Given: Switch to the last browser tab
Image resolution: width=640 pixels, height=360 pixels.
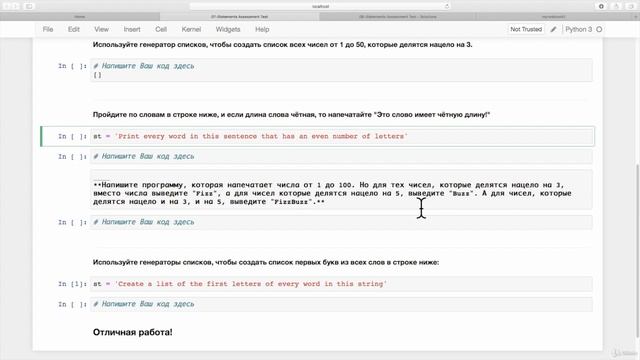Looking at the screenshot, I should (x=554, y=17).
